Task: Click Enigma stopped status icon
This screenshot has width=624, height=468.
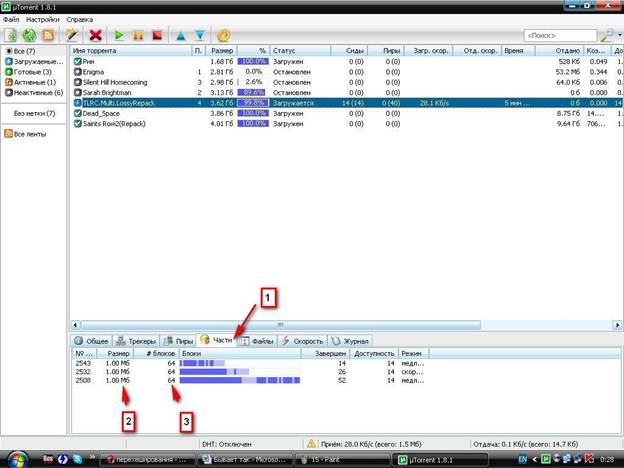Action: (78, 72)
